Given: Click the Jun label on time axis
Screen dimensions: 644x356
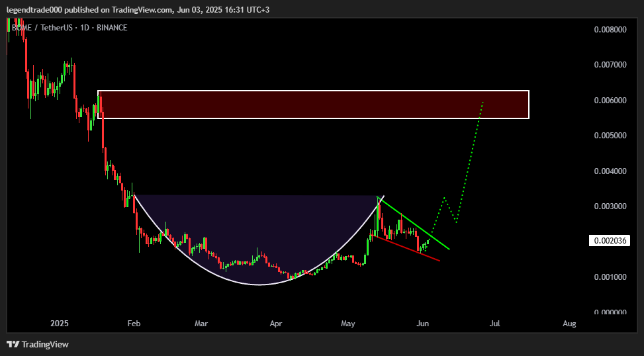Looking at the screenshot, I should [x=423, y=324].
